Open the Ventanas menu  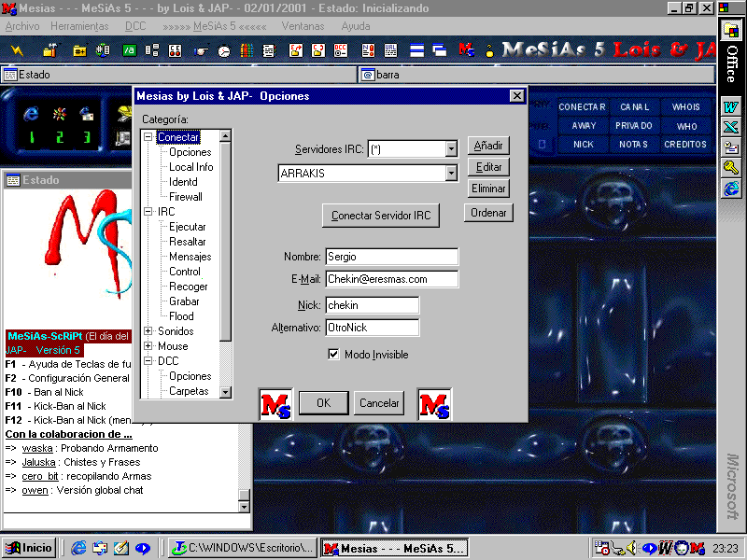pyautogui.click(x=303, y=26)
